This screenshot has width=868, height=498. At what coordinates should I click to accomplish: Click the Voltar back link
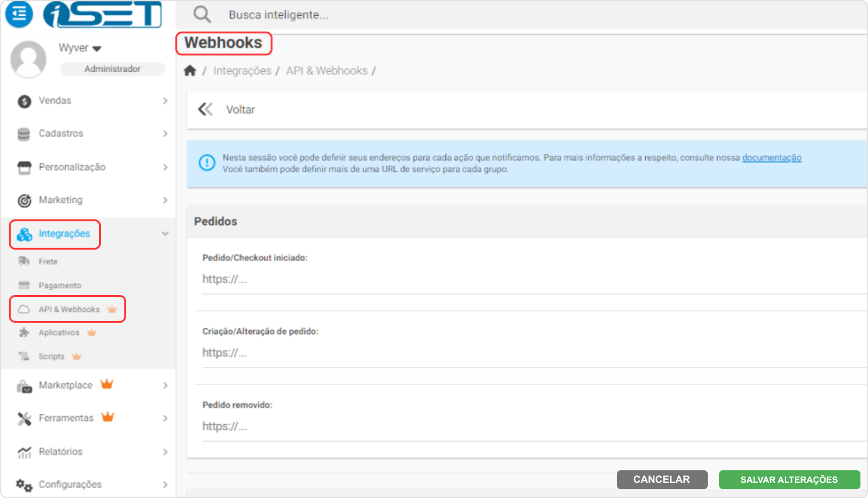[x=240, y=110]
